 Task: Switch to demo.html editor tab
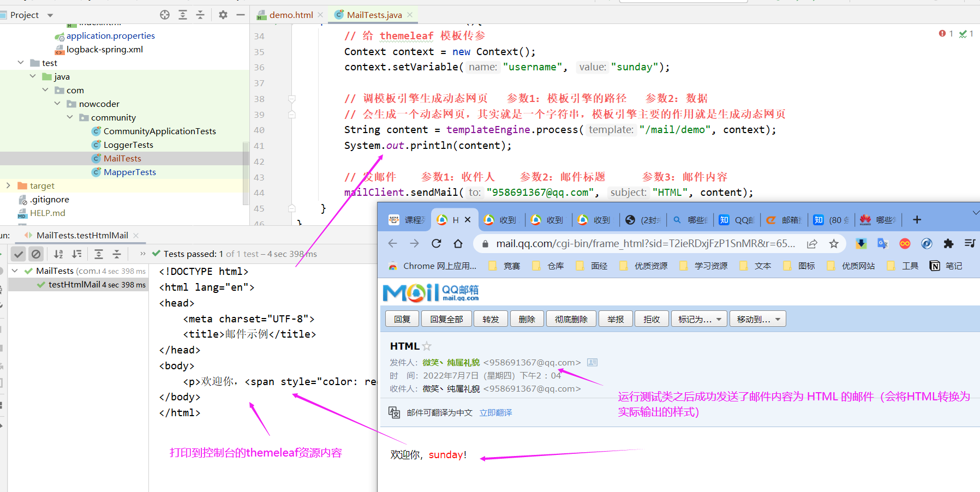pyautogui.click(x=291, y=15)
